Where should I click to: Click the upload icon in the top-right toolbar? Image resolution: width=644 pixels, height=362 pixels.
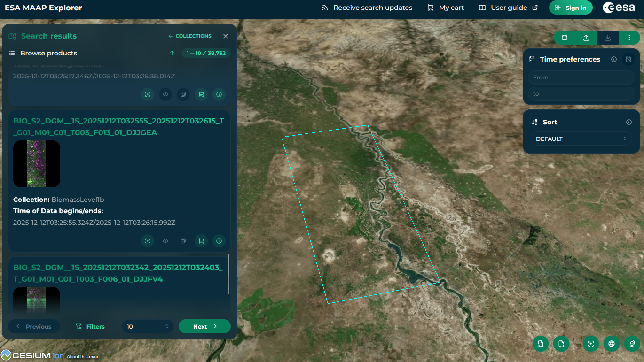586,38
